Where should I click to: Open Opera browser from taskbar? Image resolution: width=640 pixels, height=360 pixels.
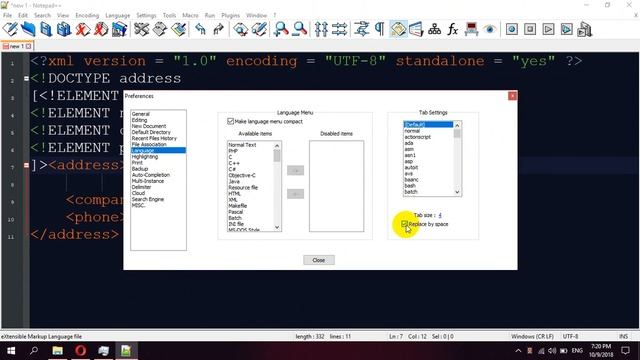click(80, 351)
